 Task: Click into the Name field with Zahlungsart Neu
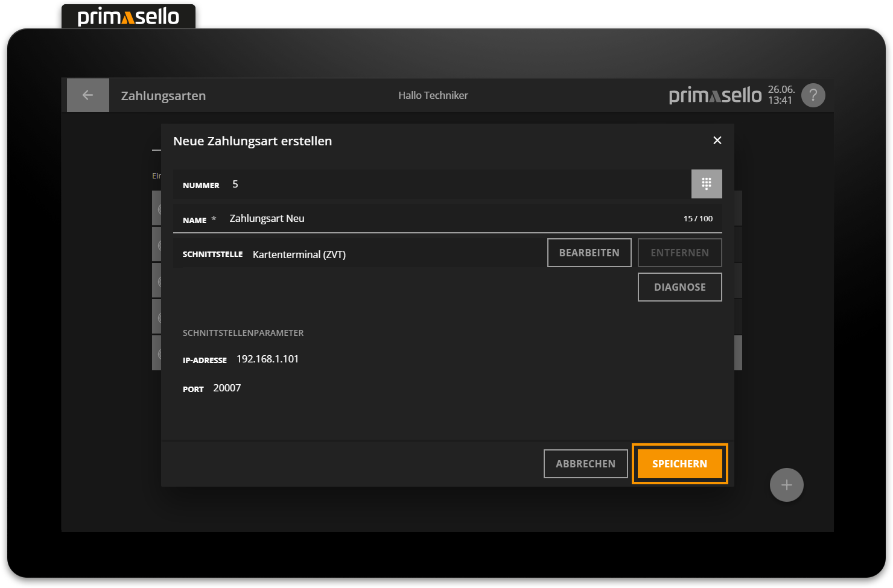coord(422,219)
